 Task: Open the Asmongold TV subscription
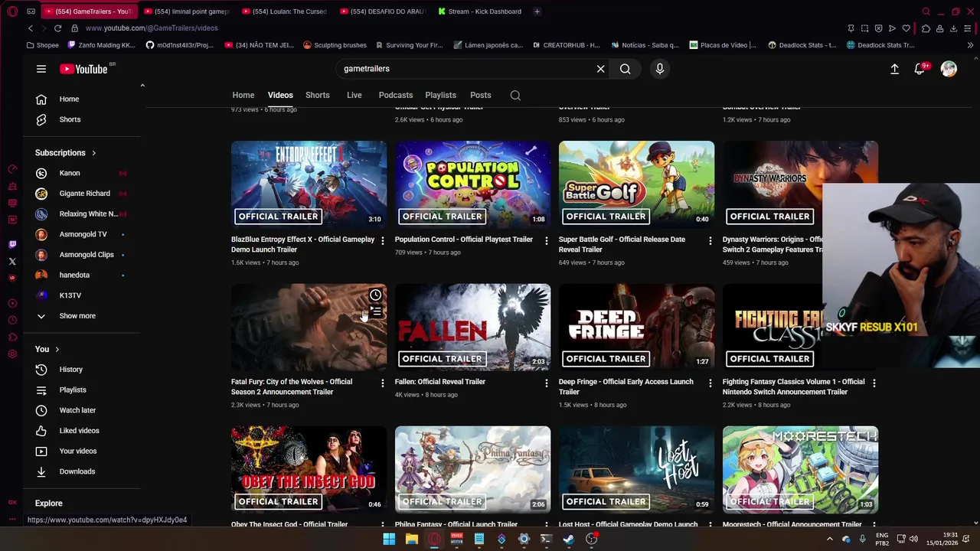click(84, 234)
